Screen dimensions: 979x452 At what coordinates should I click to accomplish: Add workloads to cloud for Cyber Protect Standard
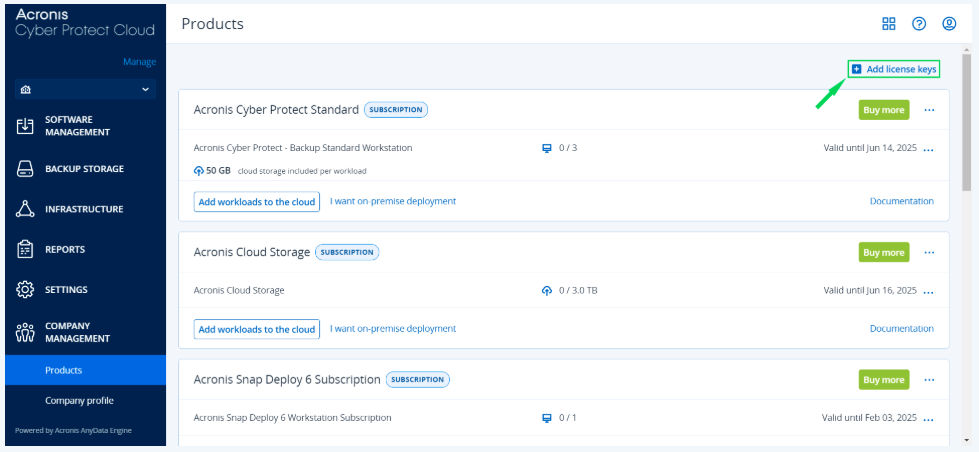tap(257, 202)
